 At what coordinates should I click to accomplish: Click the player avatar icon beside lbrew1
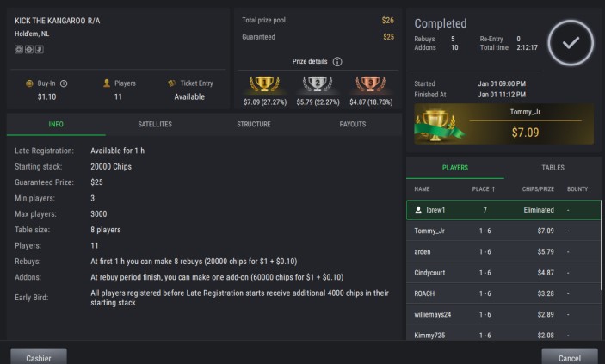tap(418, 209)
